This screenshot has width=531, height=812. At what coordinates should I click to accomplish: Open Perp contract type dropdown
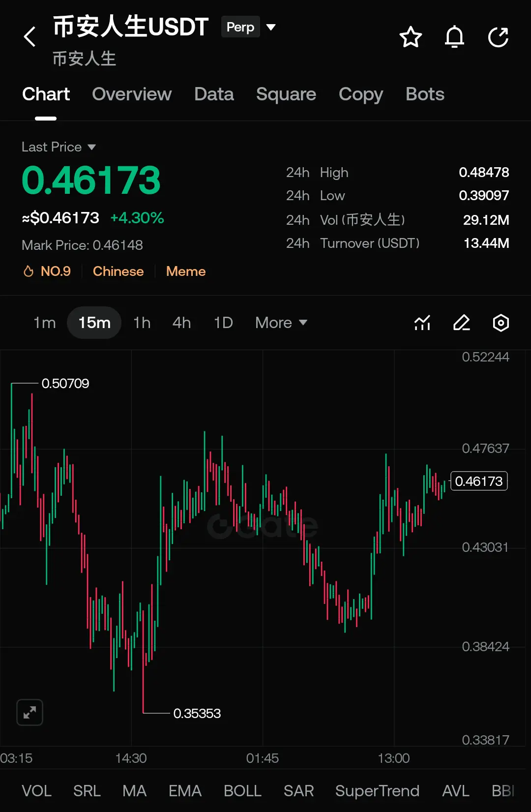[x=248, y=27]
